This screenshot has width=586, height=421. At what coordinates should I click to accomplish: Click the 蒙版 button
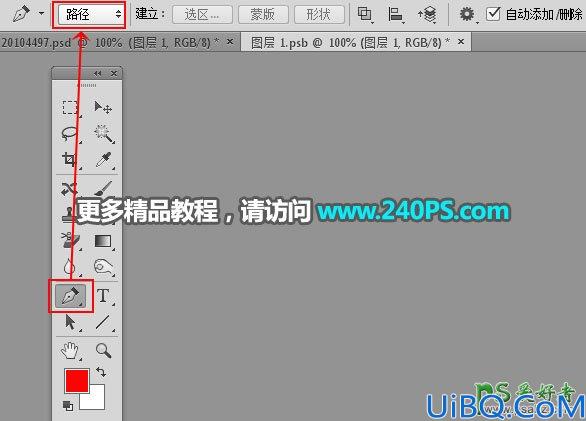click(x=263, y=15)
